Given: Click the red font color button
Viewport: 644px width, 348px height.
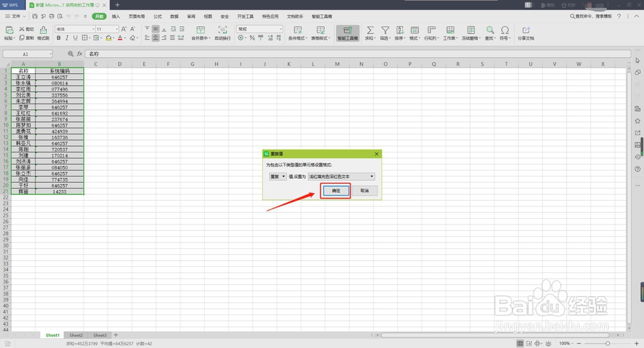Looking at the screenshot, I should pyautogui.click(x=120, y=38).
